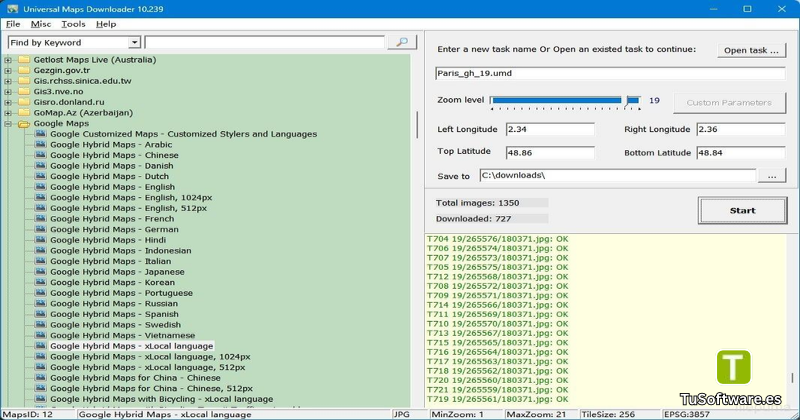Click map icon beside Google Hybrid Maps - Japanese
Image resolution: width=800 pixels, height=420 pixels.
point(41,272)
